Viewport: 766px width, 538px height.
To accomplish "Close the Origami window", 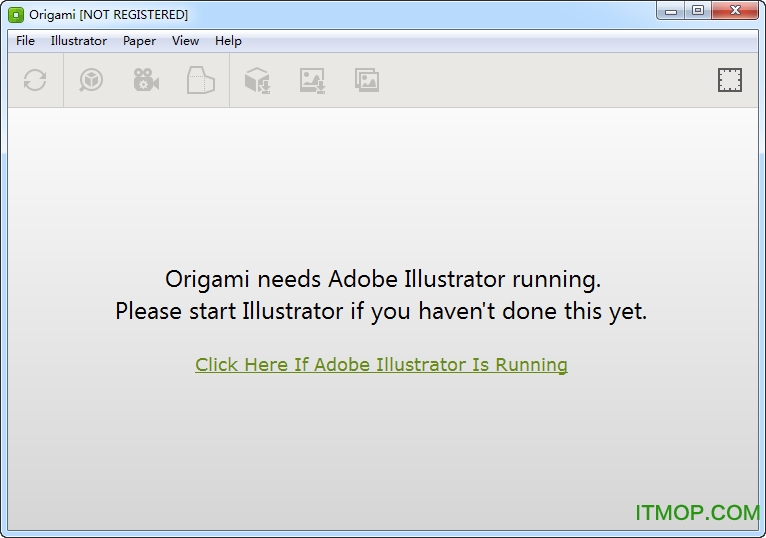I will [x=736, y=11].
